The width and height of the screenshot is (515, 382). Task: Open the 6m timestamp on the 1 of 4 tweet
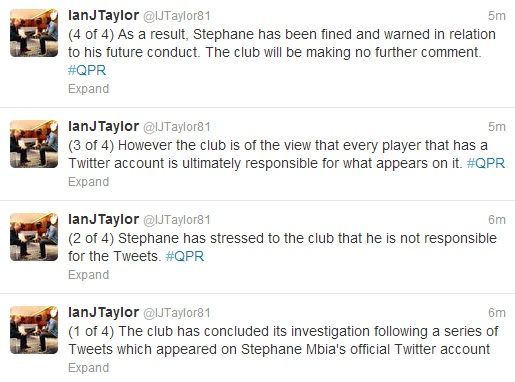coord(497,313)
